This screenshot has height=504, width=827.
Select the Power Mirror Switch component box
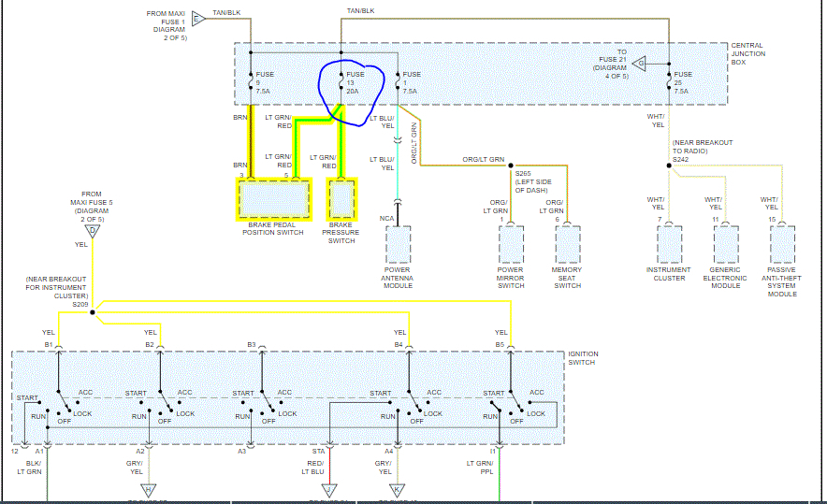[x=511, y=244]
